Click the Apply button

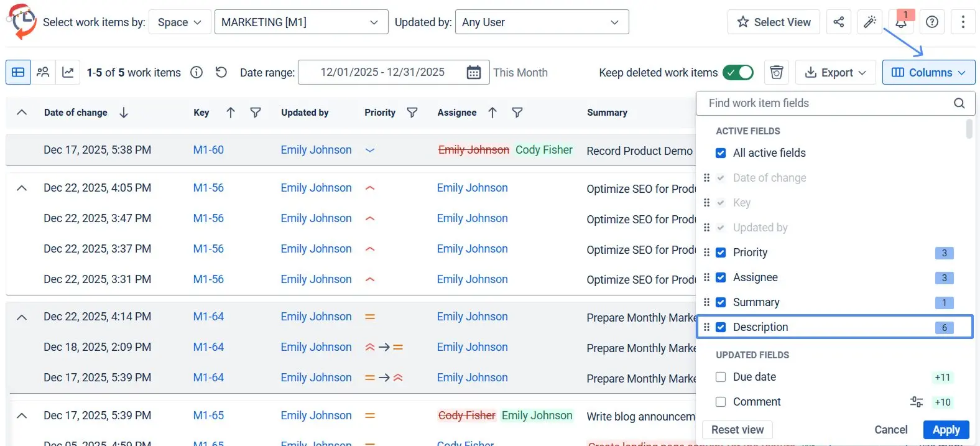coord(946,430)
